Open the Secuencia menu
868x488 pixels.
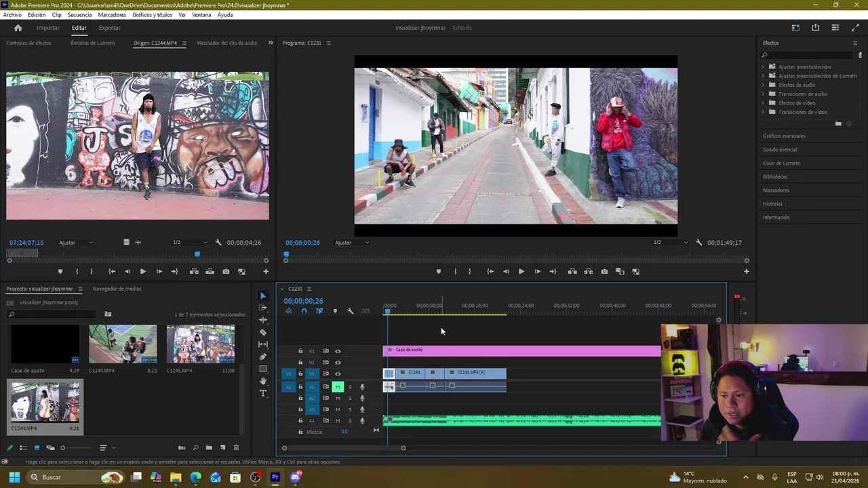[79, 15]
